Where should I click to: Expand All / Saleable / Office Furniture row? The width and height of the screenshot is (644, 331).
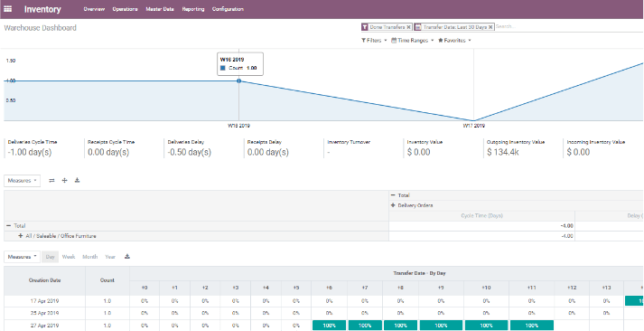coord(57,236)
